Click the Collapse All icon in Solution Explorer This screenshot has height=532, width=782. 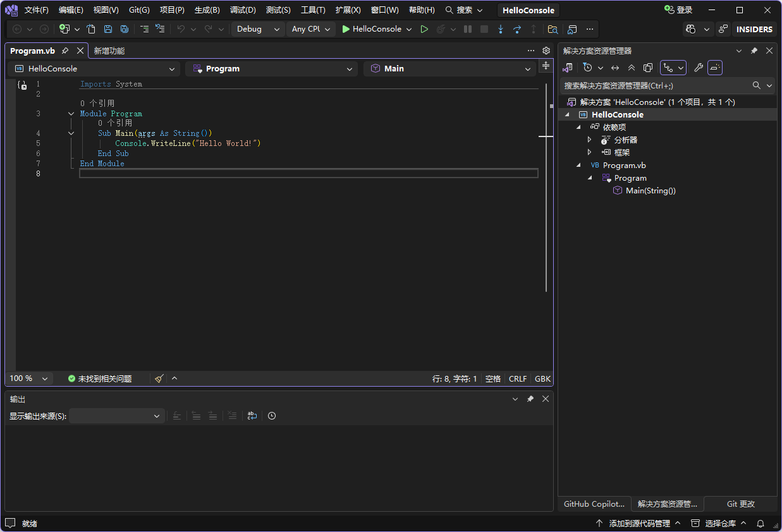(631, 68)
